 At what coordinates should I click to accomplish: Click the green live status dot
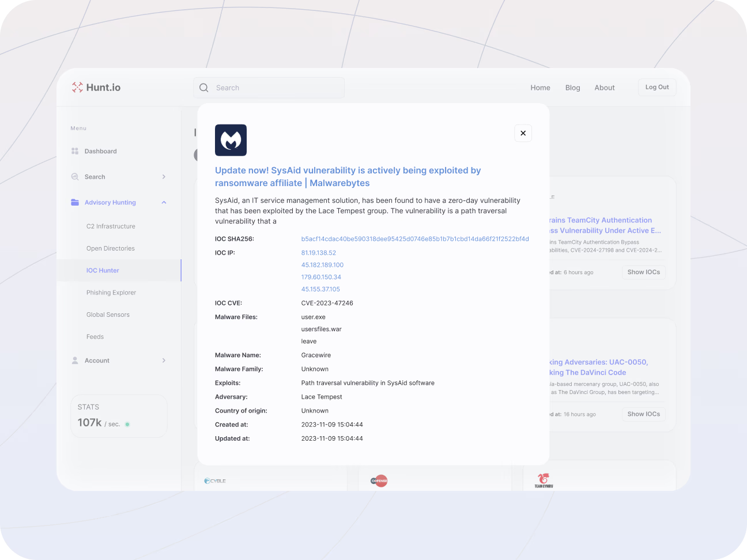pos(127,424)
